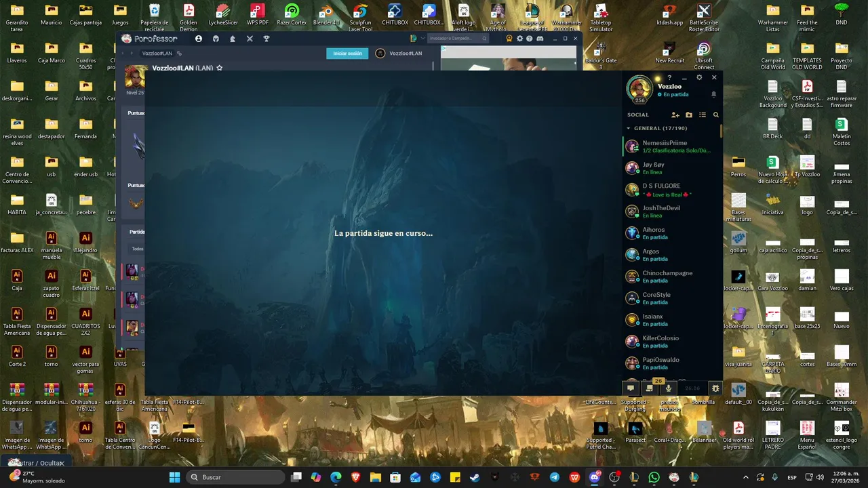Open bug report icon in League client
The width and height of the screenshot is (868, 488).
pos(715,388)
